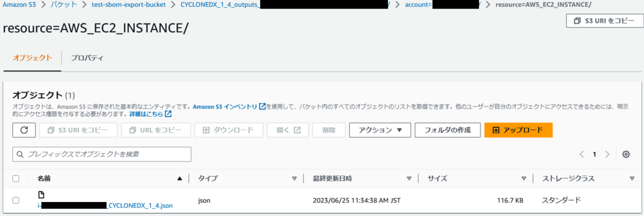The image size is (644, 216).
Task: Sort by サイズ column arrow
Action: [x=524, y=178]
